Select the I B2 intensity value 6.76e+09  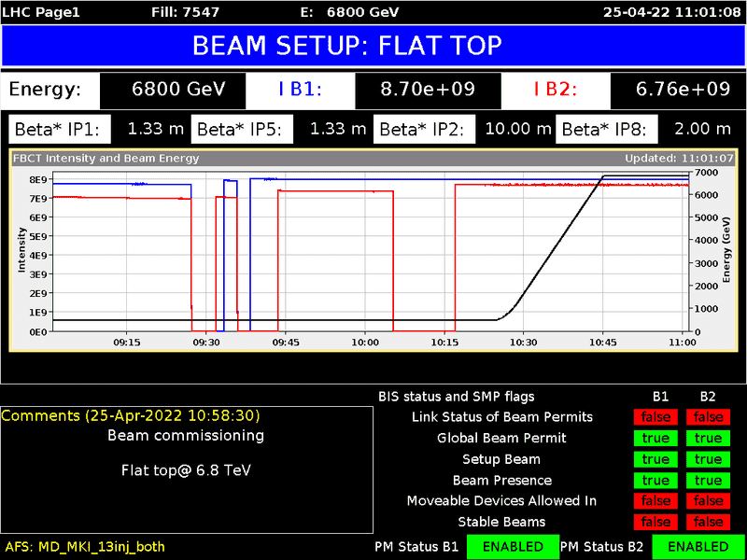click(x=683, y=90)
